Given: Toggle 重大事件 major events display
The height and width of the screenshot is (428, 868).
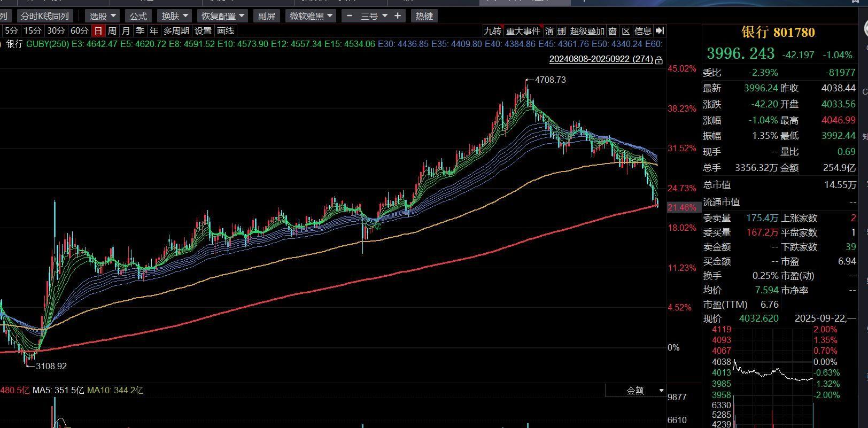Looking at the screenshot, I should (523, 31).
